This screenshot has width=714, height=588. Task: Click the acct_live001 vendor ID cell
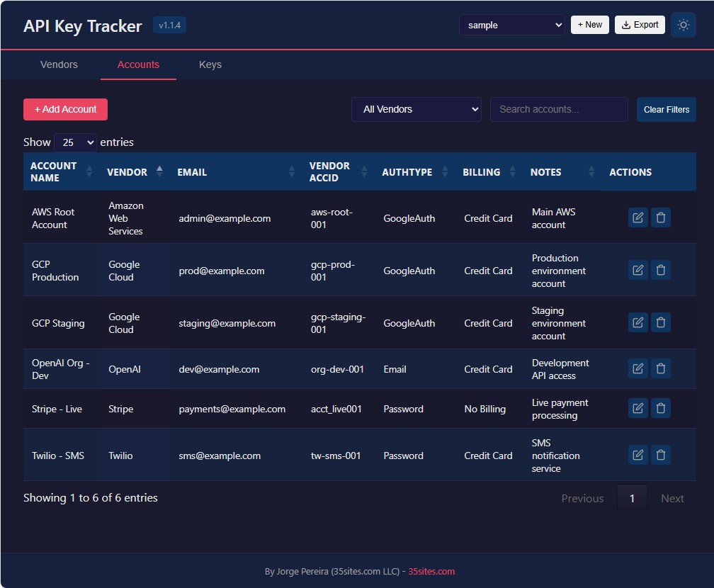336,409
